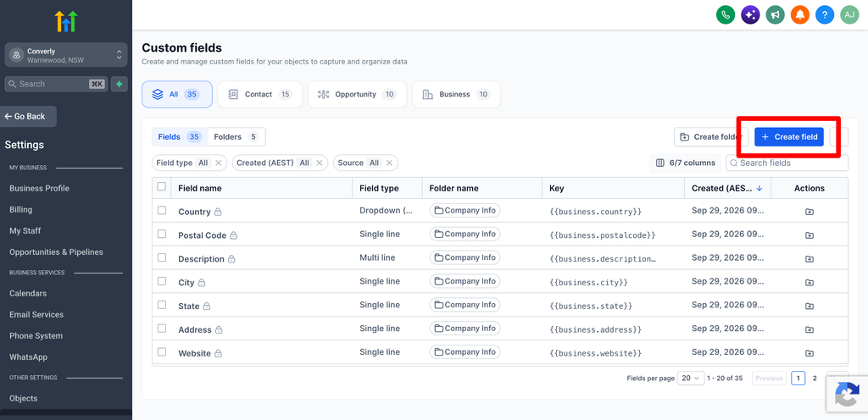Click the Go Back button
The image size is (868, 420).
28,117
